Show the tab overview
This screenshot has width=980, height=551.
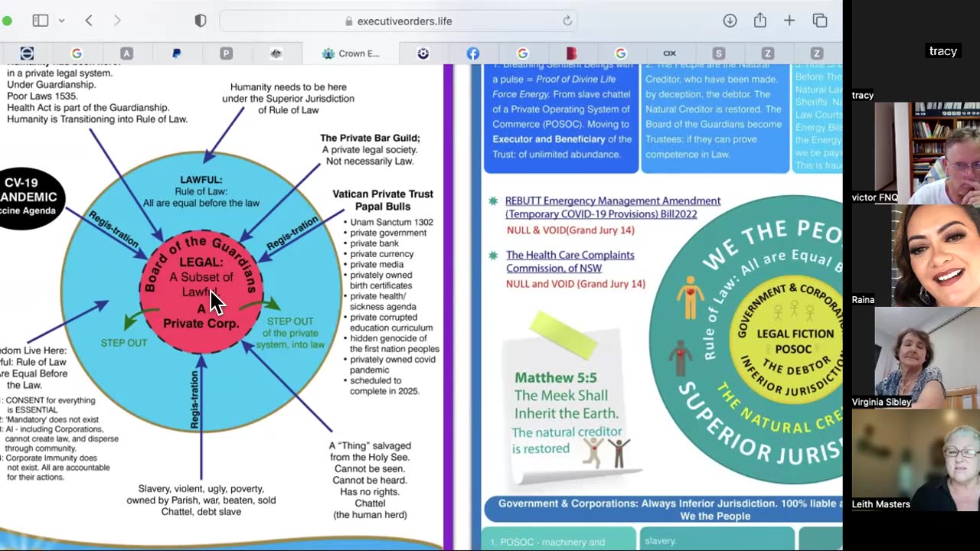(x=820, y=21)
